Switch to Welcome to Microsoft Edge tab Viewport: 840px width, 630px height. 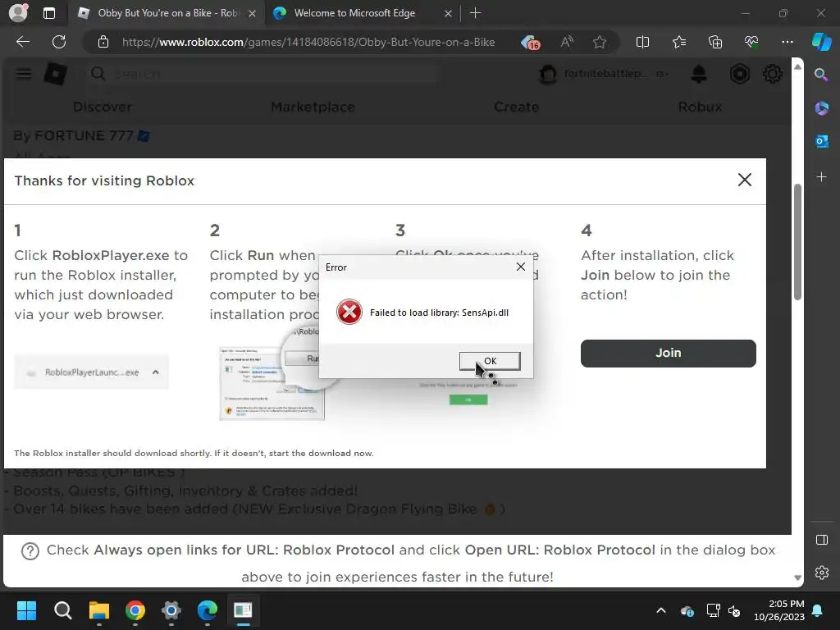(354, 13)
